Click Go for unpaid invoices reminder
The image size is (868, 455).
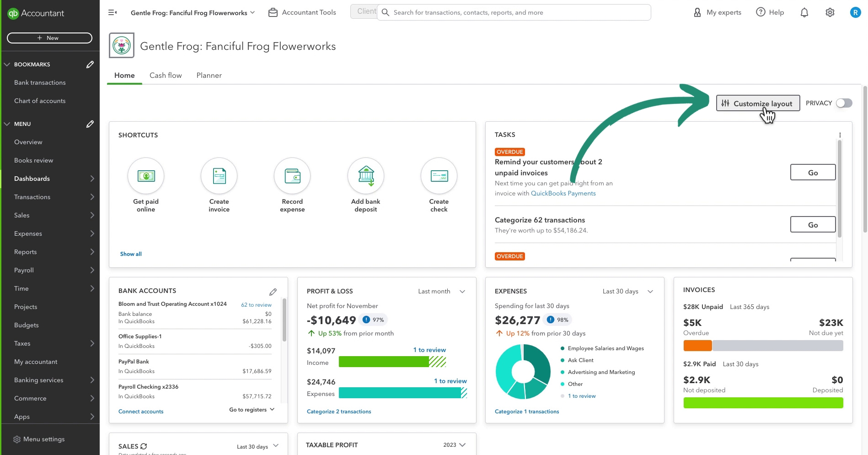click(813, 173)
